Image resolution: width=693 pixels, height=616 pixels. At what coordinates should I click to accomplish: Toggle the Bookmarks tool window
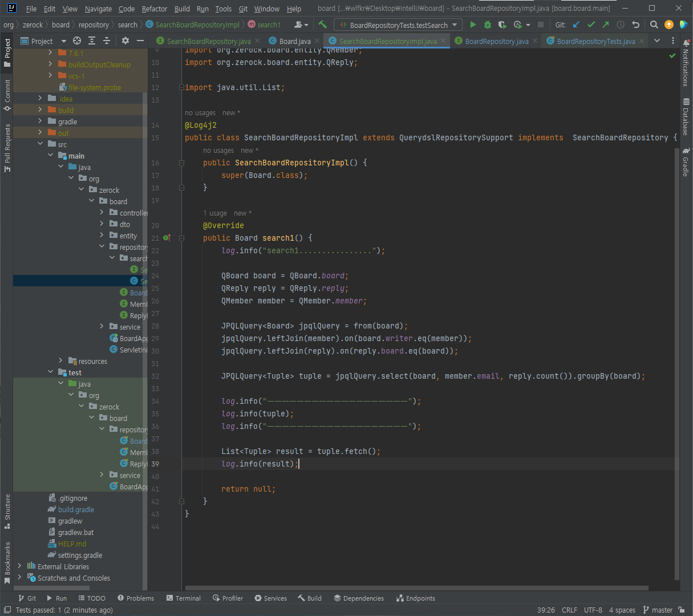point(7,562)
